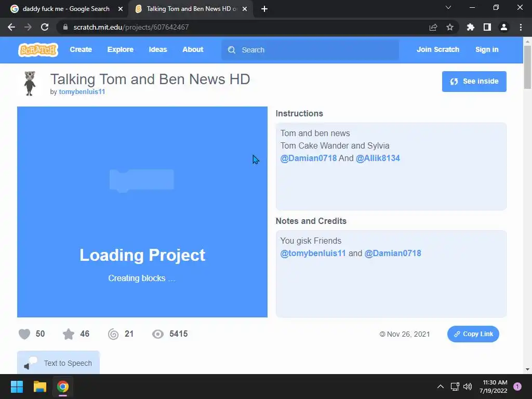The image size is (532, 399).
Task: Open @tomybenluis11 link in Notes and Credits
Action: click(x=313, y=253)
